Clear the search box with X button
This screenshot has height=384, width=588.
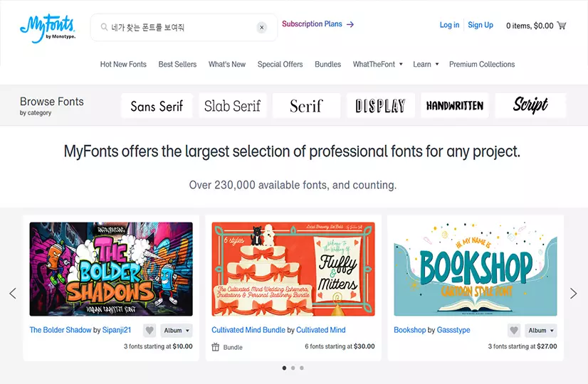click(262, 27)
